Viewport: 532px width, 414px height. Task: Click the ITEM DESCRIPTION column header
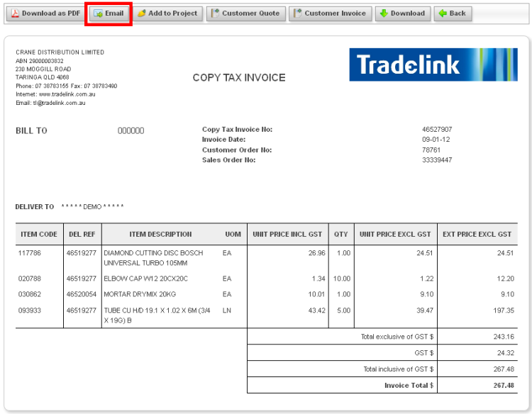pos(160,235)
